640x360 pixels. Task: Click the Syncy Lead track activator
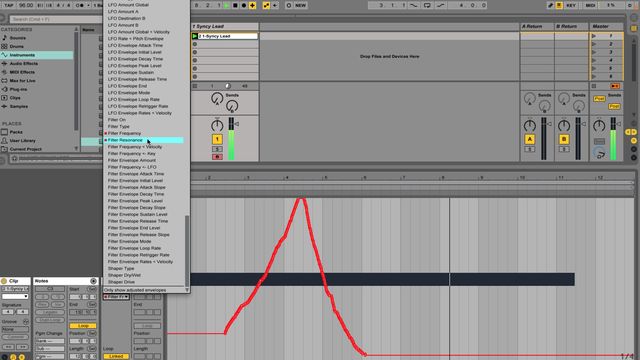(x=217, y=140)
